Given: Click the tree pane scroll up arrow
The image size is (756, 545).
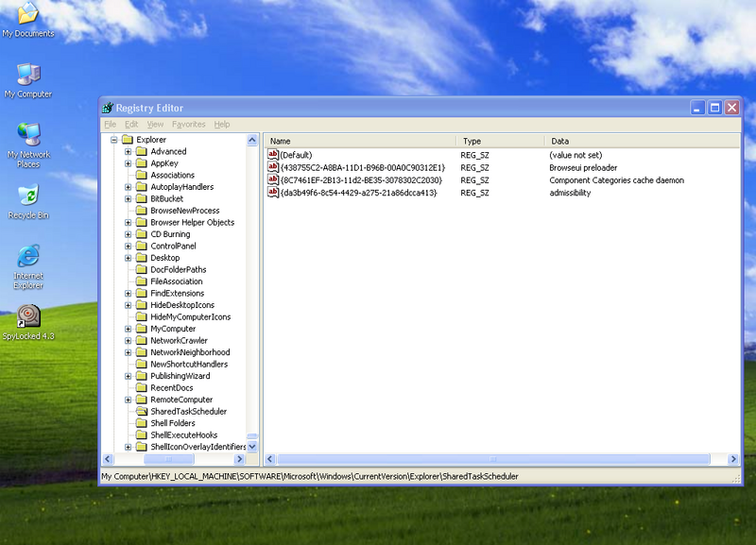Looking at the screenshot, I should (x=252, y=140).
